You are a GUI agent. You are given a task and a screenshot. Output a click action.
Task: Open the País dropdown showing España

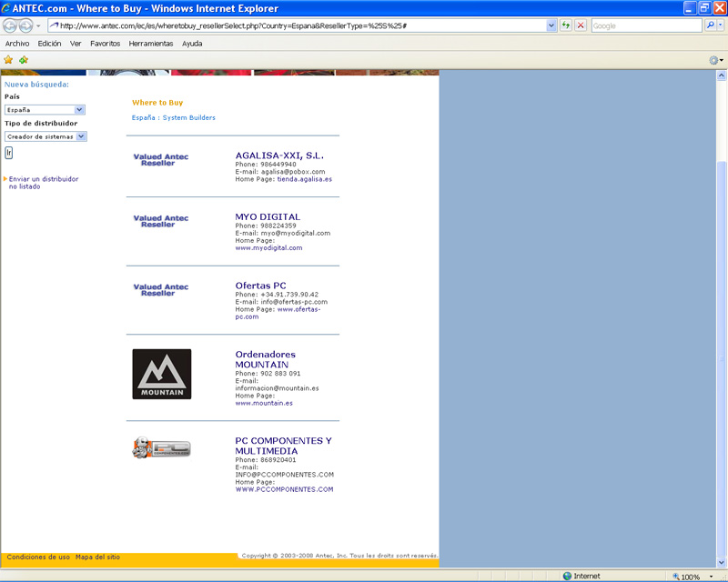click(x=45, y=110)
